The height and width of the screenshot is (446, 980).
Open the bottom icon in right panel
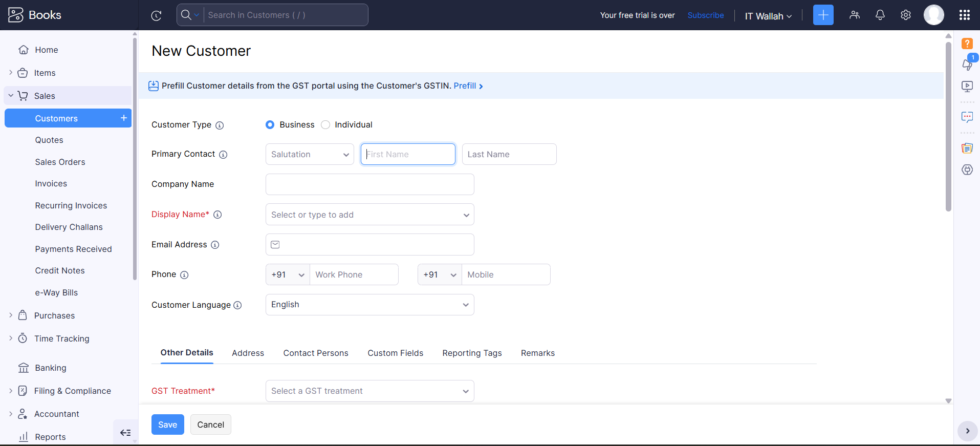click(967, 169)
